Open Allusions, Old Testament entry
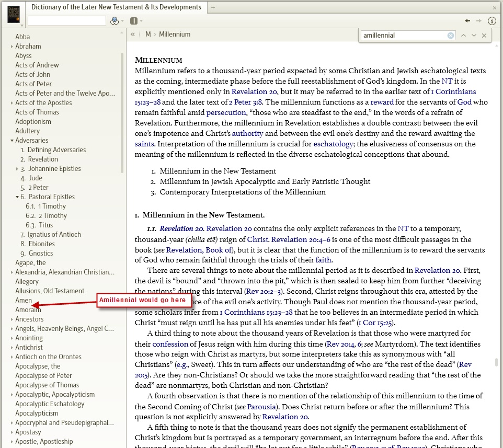 [x=50, y=291]
